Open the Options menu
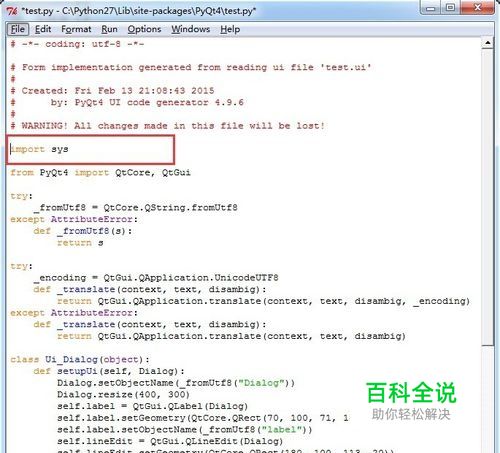The height and width of the screenshot is (453, 500). [144, 29]
